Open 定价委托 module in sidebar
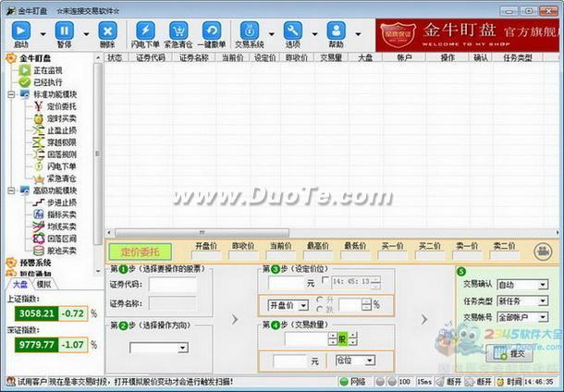 pyautogui.click(x=62, y=106)
